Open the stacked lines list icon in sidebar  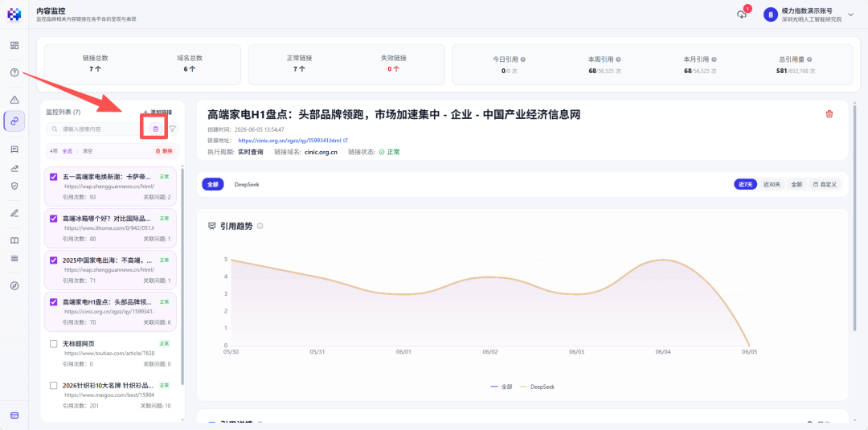click(14, 259)
